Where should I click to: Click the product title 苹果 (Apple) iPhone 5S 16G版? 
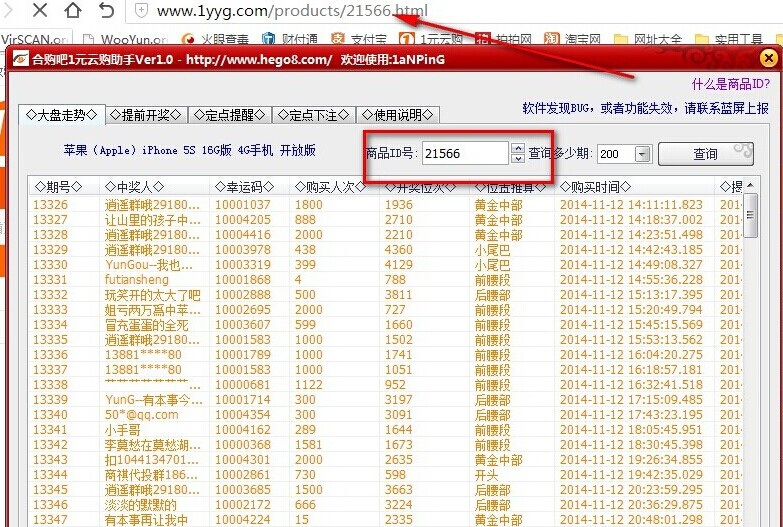[189, 150]
